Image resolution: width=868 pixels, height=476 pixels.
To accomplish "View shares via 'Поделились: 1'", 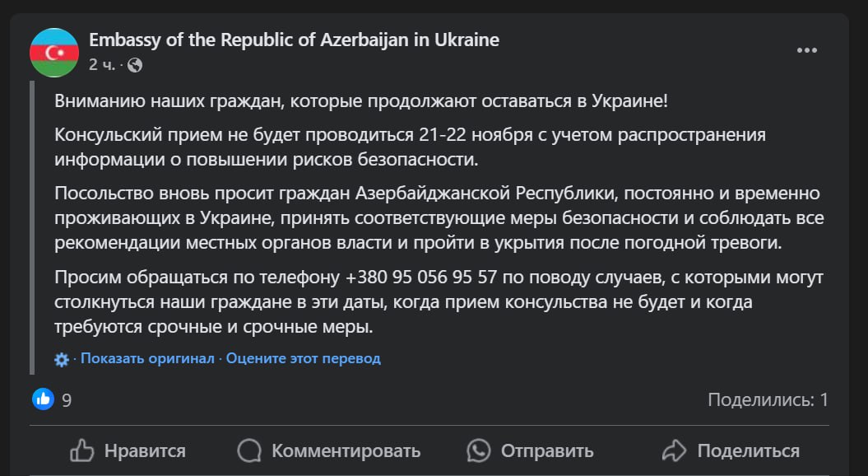I will click(x=768, y=399).
